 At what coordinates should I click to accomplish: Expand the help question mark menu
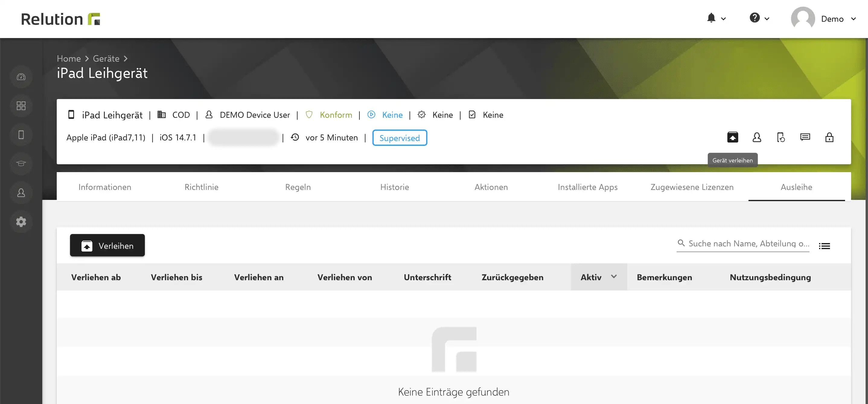click(x=759, y=18)
